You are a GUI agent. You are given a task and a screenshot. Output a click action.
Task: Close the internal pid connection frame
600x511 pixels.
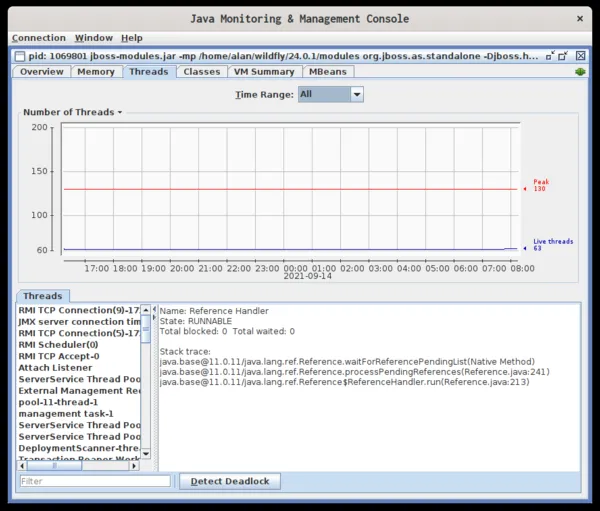tap(580, 56)
